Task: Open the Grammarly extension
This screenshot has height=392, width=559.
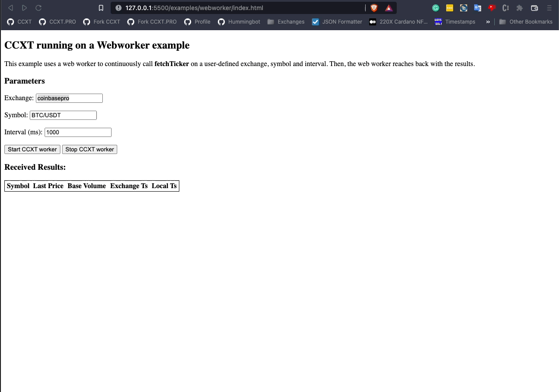Action: click(435, 7)
